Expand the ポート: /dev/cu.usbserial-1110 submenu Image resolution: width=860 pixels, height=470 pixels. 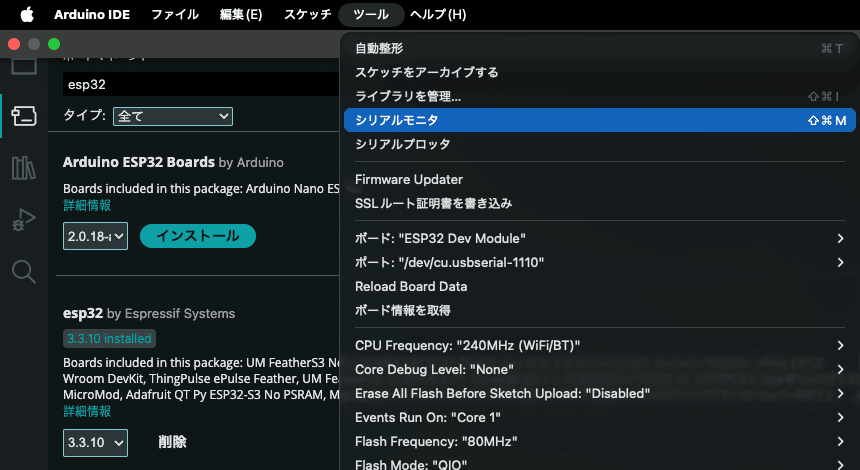pyautogui.click(x=599, y=263)
